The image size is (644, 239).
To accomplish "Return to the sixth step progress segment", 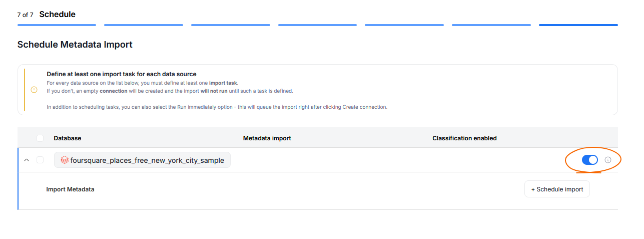I will click(x=491, y=25).
